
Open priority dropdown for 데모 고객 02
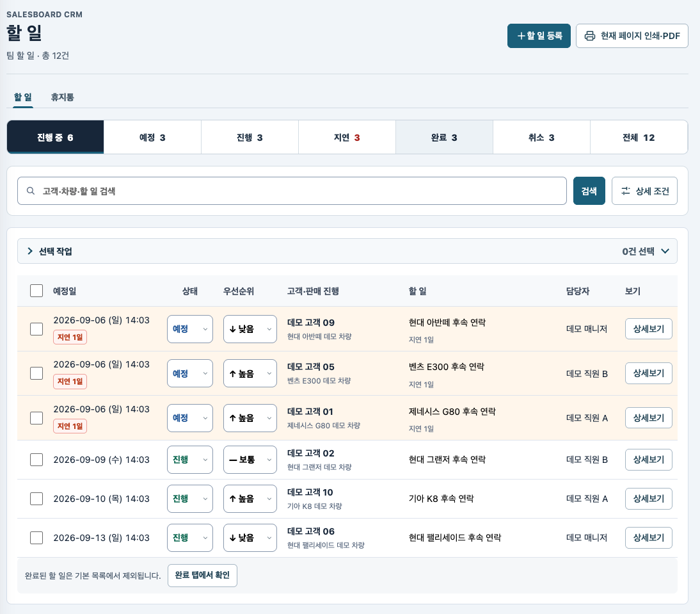coord(250,460)
